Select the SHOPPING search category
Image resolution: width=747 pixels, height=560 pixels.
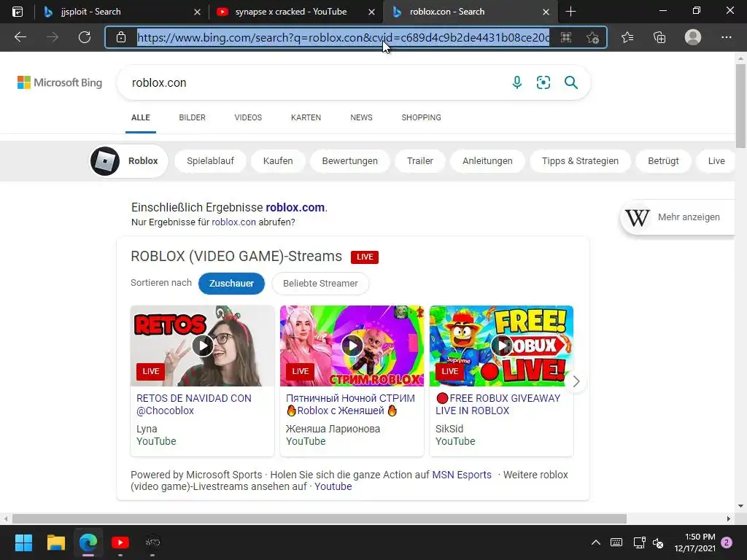pos(421,117)
